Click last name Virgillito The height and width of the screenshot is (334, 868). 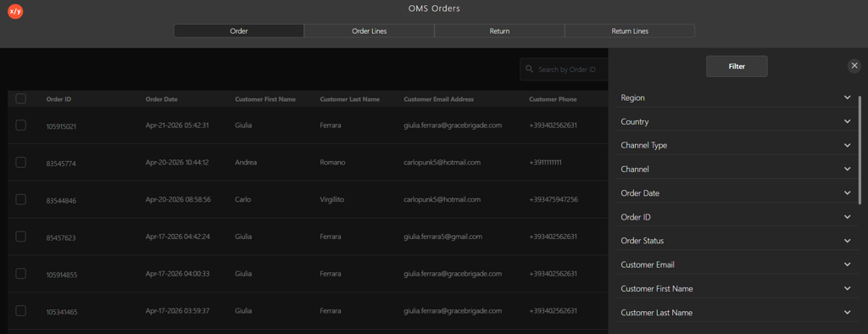[x=332, y=199]
